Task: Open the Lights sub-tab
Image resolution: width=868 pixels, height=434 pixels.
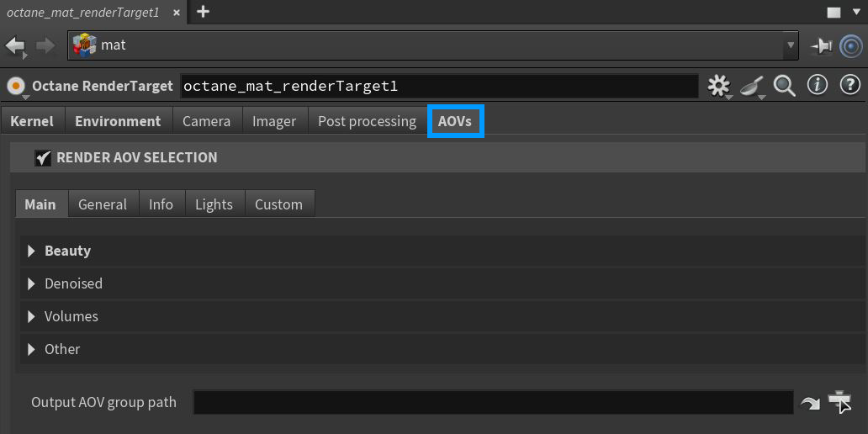Action: 214,204
